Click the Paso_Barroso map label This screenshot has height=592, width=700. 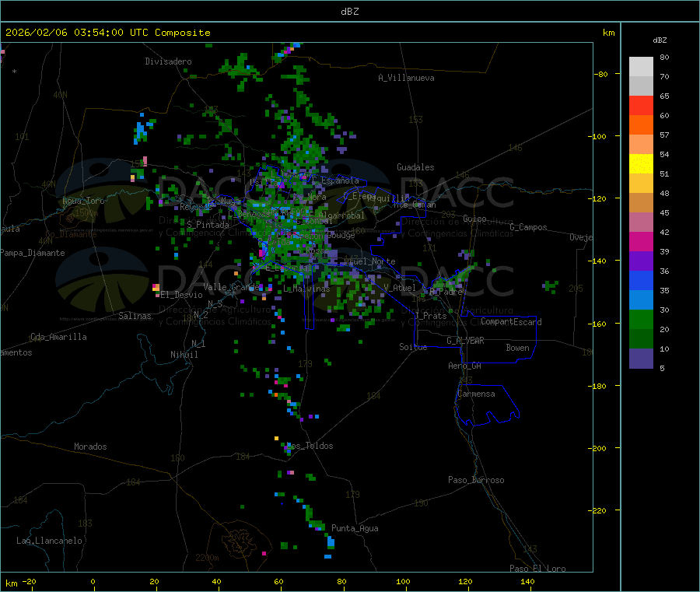click(x=476, y=480)
